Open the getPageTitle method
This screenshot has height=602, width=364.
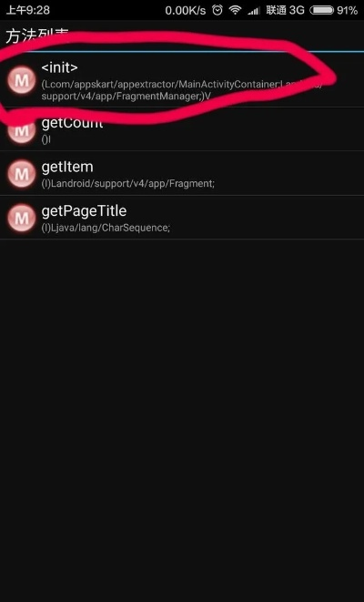pyautogui.click(x=182, y=218)
